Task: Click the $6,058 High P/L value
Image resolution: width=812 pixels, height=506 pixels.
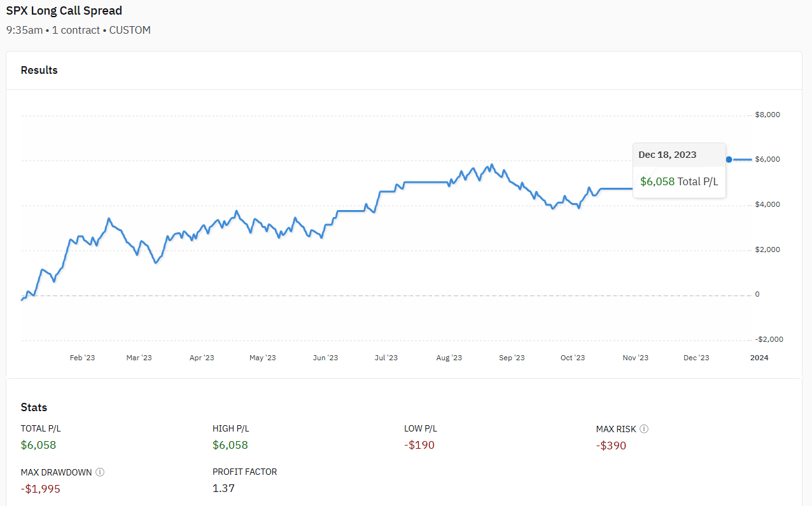Action: coord(230,445)
